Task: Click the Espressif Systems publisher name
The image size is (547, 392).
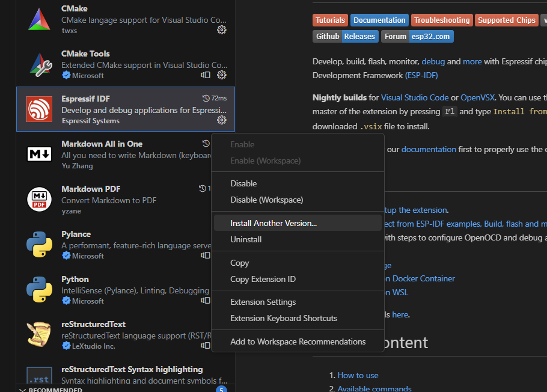Action: tap(91, 121)
